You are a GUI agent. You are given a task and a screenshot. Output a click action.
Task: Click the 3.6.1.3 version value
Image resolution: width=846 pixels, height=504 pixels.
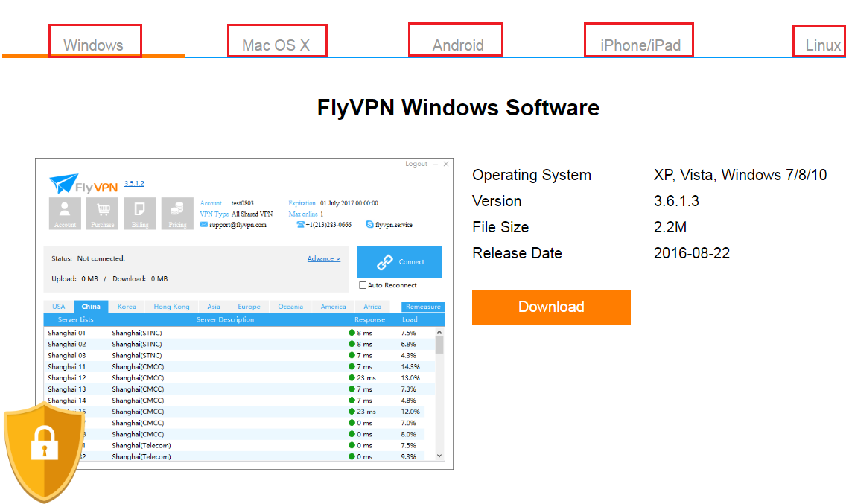pos(676,201)
